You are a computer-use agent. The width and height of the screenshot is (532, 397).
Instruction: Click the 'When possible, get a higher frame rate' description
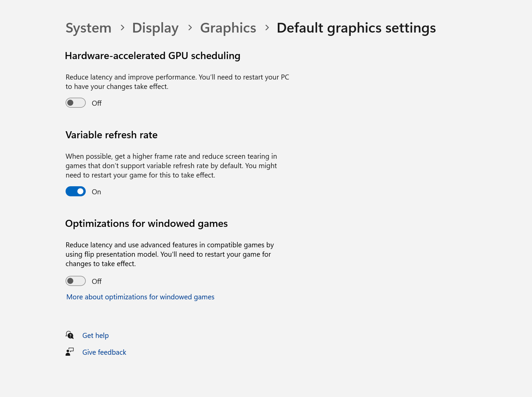click(x=171, y=166)
